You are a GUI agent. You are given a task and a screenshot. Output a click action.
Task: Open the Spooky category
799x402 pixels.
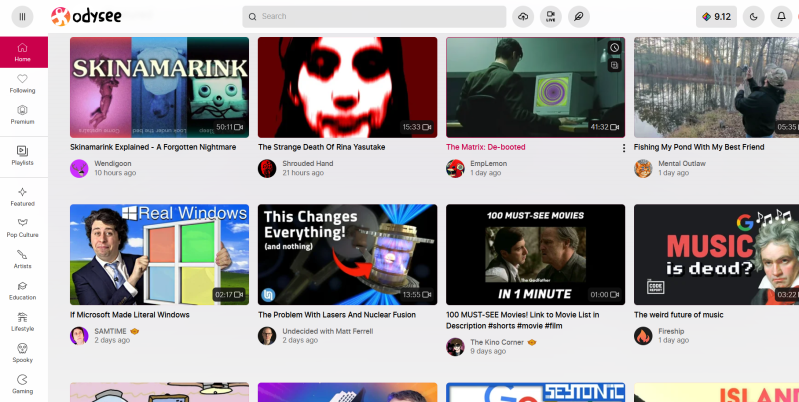coord(22,353)
